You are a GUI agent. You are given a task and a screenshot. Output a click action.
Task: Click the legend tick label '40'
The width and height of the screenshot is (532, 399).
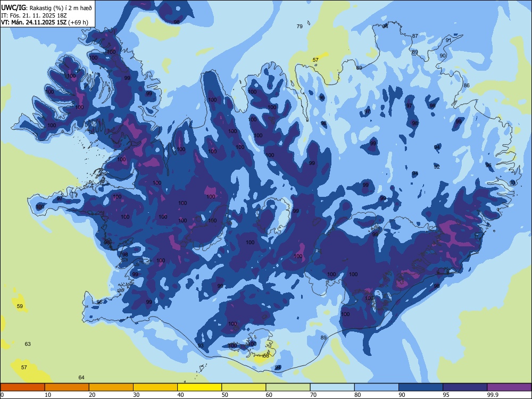pos(180,395)
